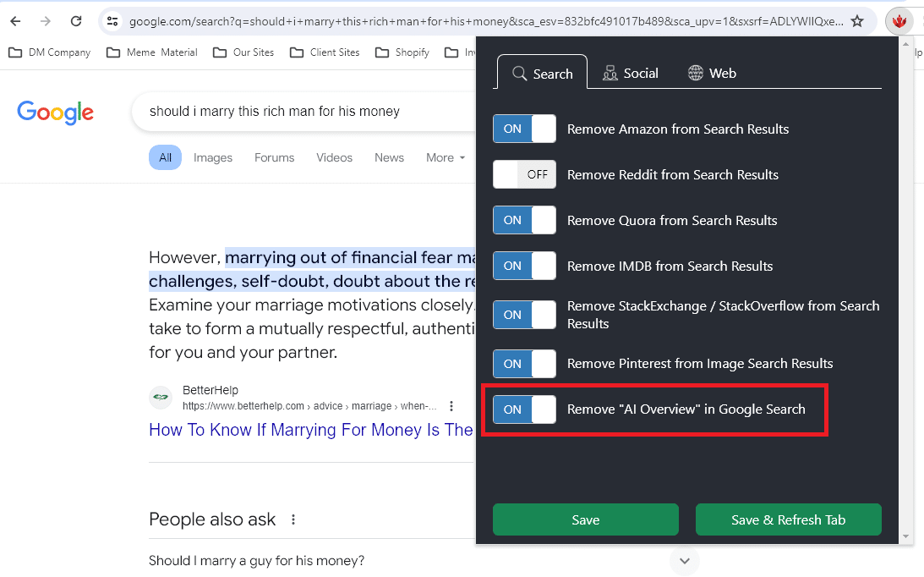Click Save & Refresh Tab button

coord(789,519)
